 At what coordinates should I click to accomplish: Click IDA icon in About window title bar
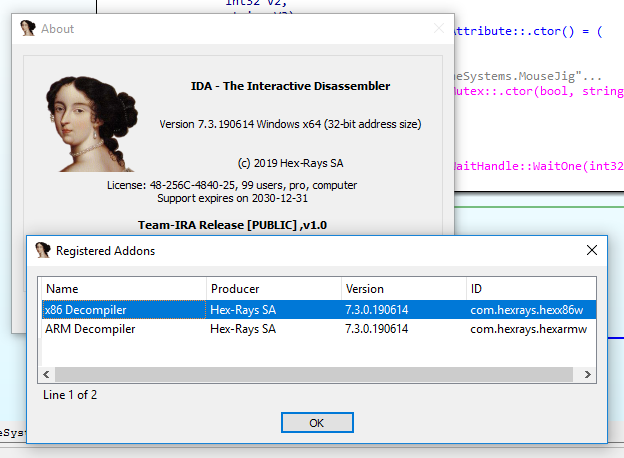(x=27, y=28)
